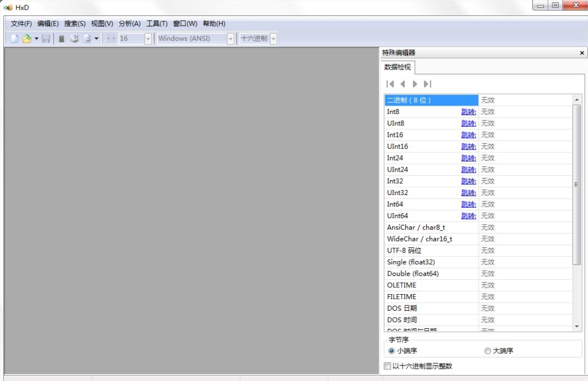
Task: Maximize the HxD window
Action: 556,5
